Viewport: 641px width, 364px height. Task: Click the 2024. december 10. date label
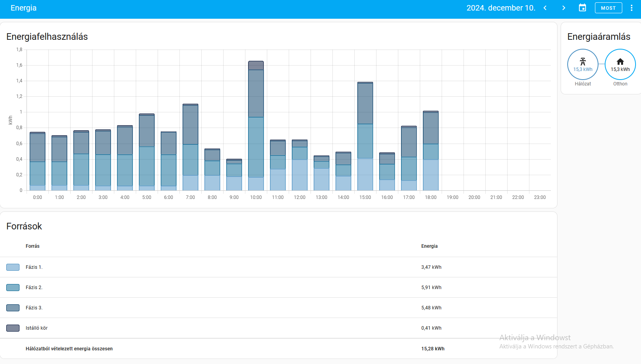coord(501,8)
